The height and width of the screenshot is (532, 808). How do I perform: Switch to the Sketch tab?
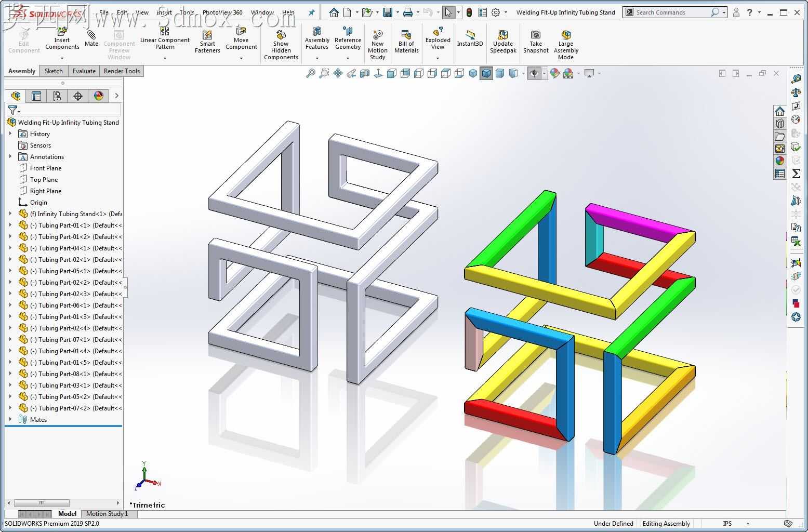tap(54, 71)
